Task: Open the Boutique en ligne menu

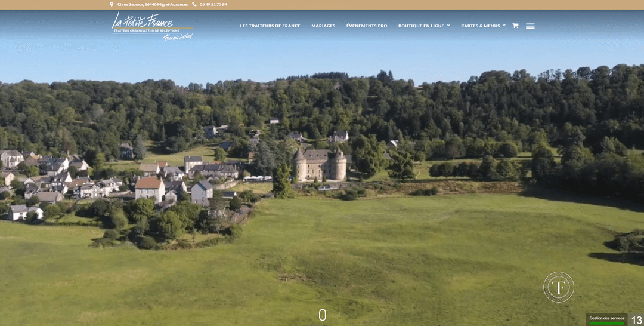Action: [x=421, y=26]
